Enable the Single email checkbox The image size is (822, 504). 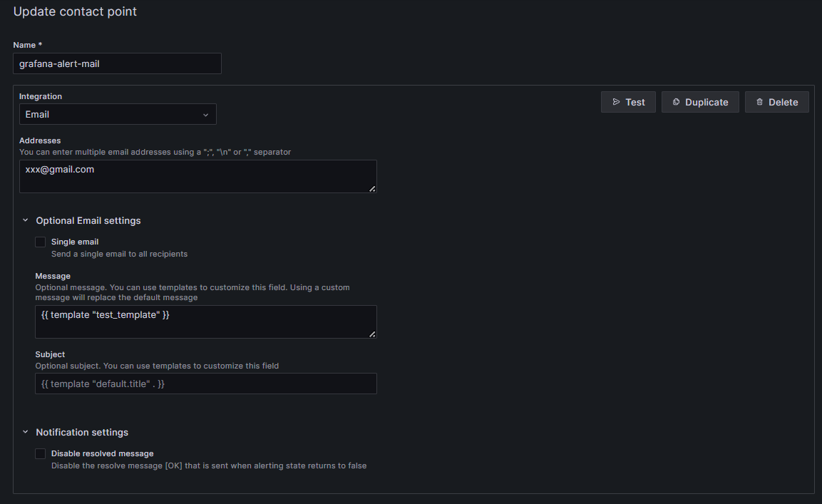41,242
